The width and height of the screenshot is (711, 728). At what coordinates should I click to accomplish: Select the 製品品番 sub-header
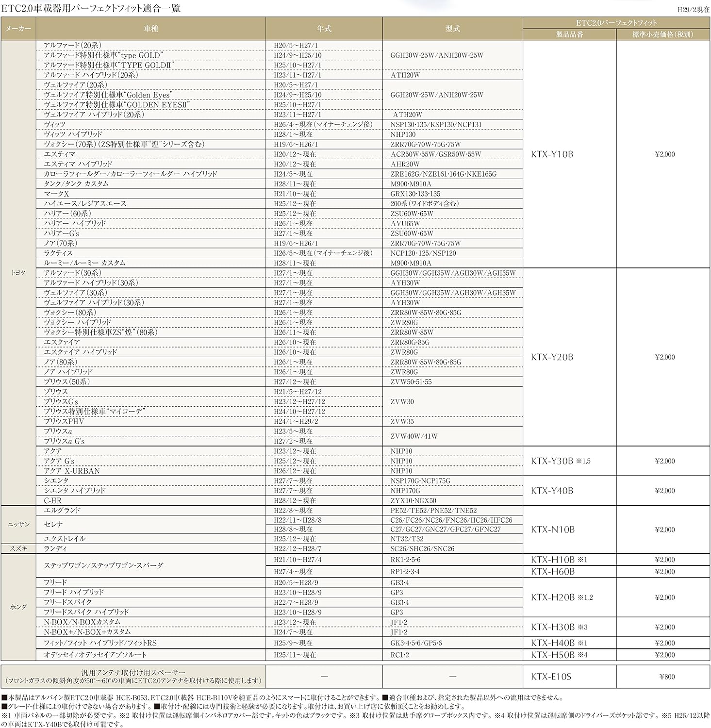pos(569,34)
